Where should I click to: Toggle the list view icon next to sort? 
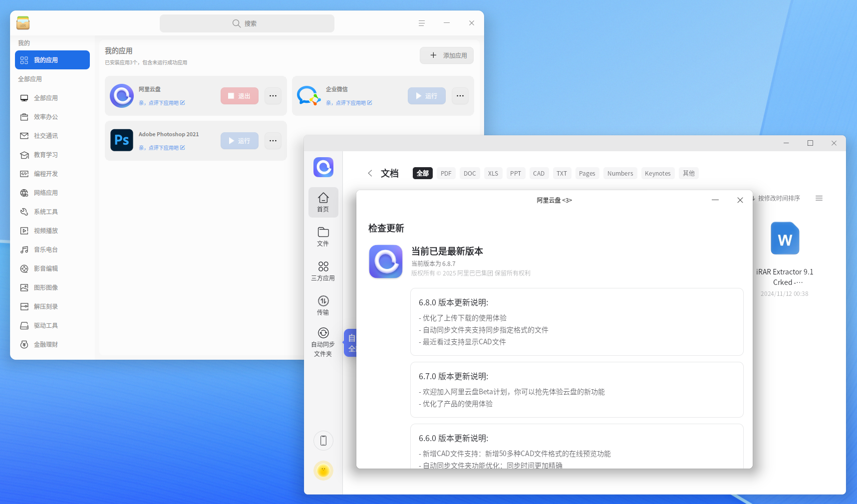point(819,198)
